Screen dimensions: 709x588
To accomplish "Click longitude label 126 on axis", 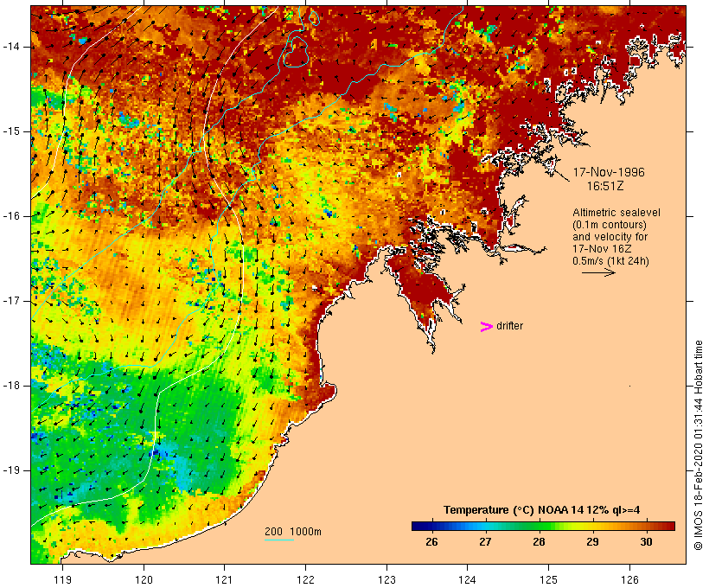I will (629, 579).
